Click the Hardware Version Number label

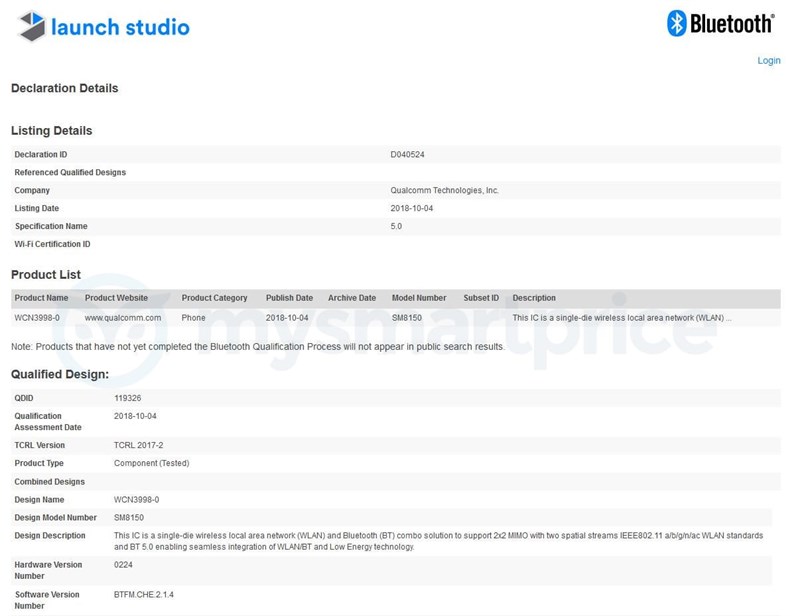[48, 571]
